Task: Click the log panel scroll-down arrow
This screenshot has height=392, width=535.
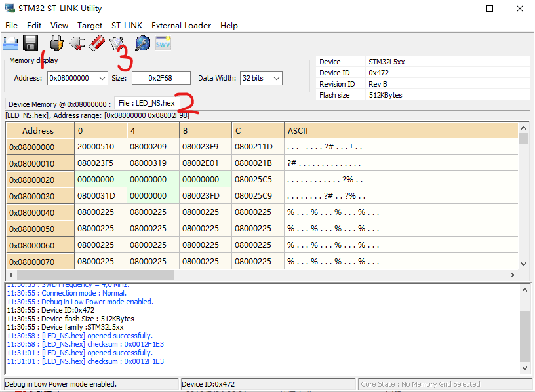Action: (525, 368)
